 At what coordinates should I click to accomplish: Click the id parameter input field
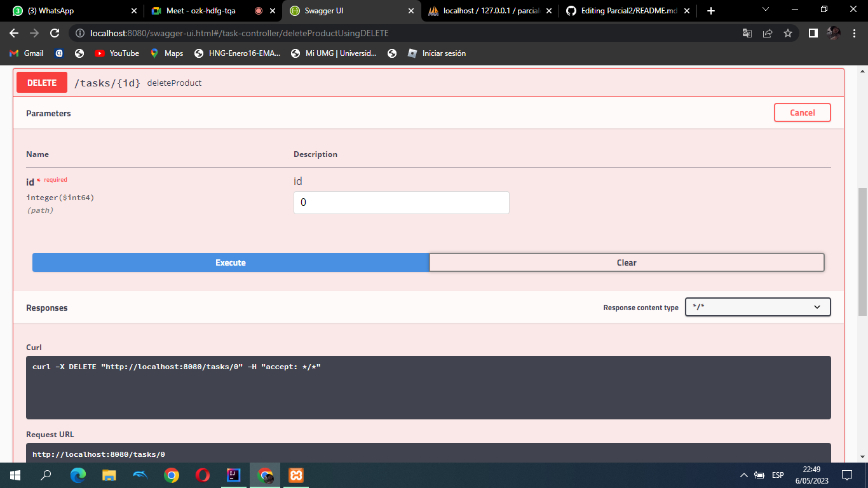(x=401, y=202)
